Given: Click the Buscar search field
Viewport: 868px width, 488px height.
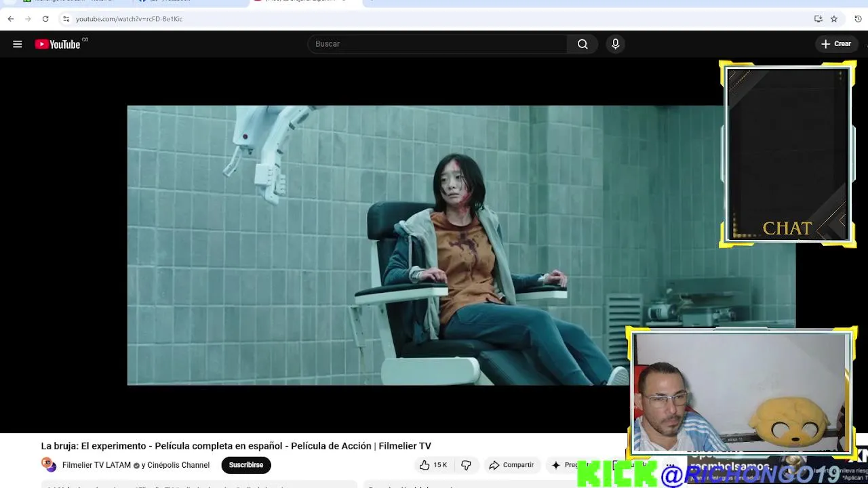Looking at the screenshot, I should point(437,44).
